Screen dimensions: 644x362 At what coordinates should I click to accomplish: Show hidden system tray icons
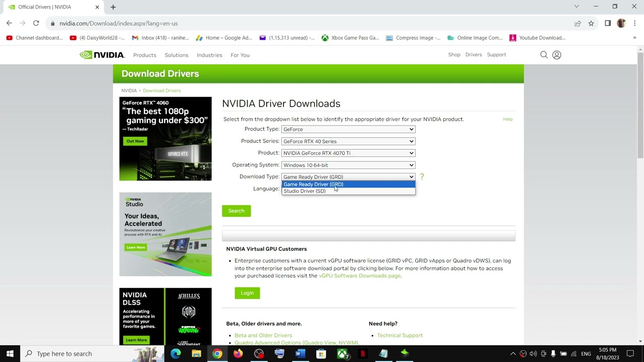coord(513,353)
